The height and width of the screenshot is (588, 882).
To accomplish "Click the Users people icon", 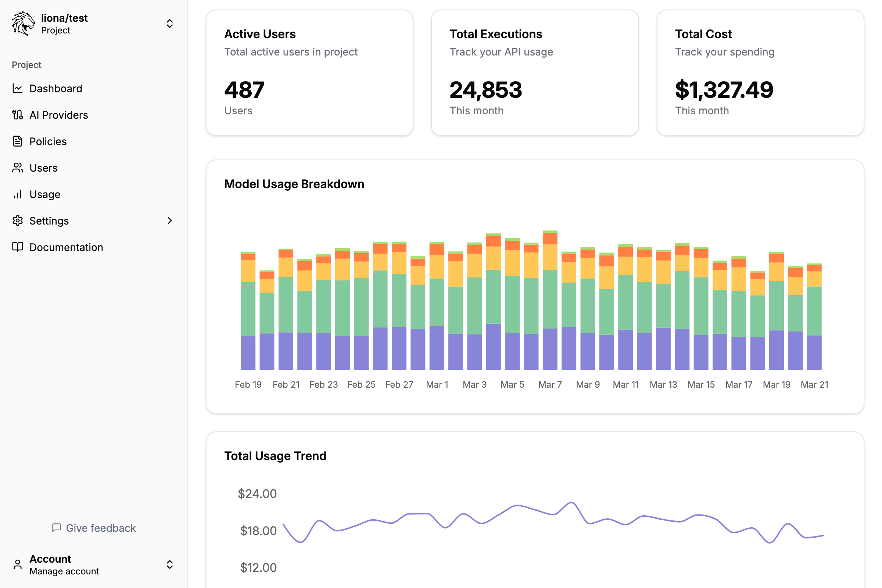I will (18, 168).
